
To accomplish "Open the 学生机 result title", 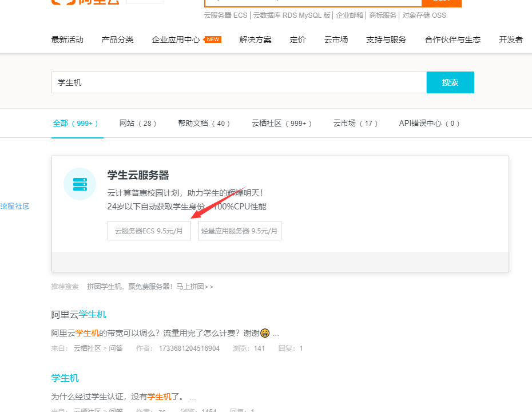I will coord(65,378).
